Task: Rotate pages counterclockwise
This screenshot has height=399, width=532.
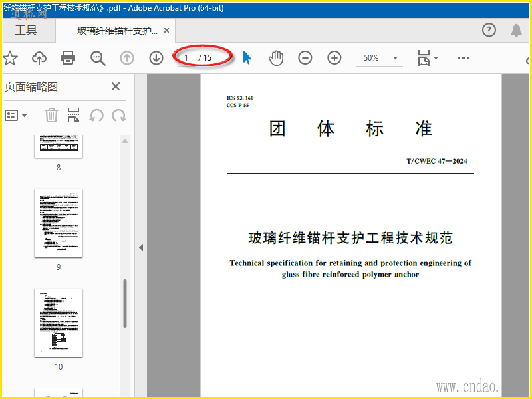Action: 96,116
